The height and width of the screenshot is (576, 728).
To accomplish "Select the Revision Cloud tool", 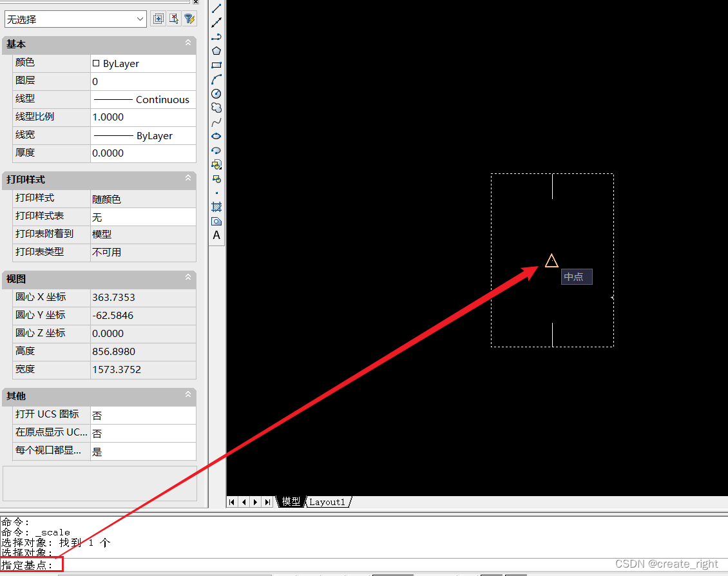I will (216, 108).
